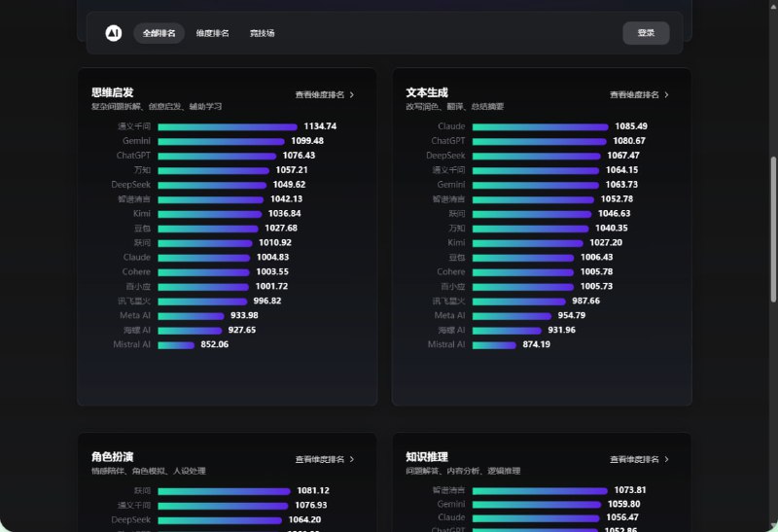Click the Meta AI label in 思维启发 chart

(135, 316)
